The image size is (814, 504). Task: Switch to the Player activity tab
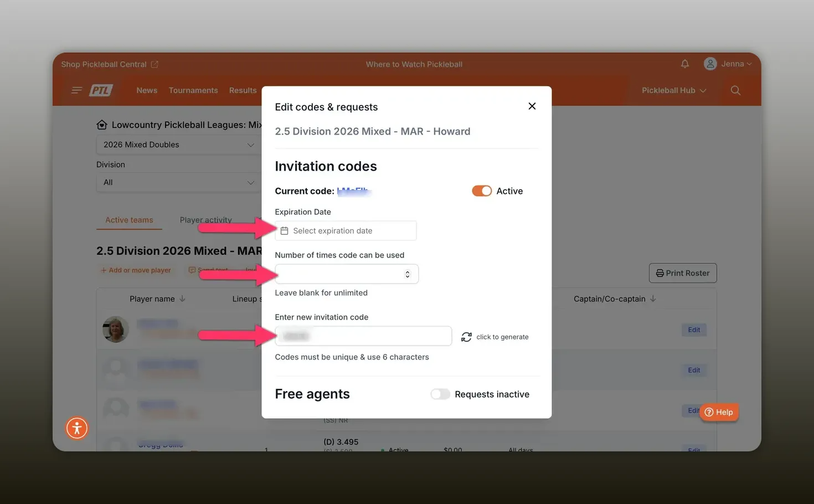(x=205, y=220)
